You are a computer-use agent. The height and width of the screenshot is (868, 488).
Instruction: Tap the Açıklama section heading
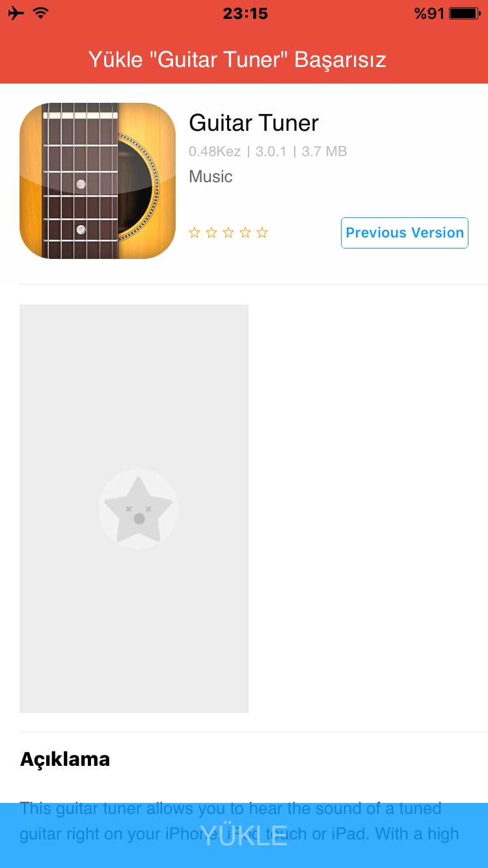coord(65,759)
